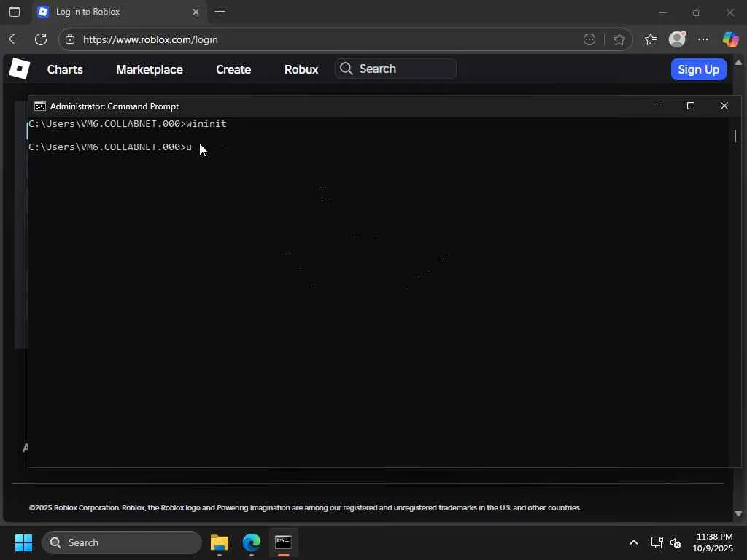This screenshot has width=747, height=560.
Task: Open the Charts page
Action: [x=65, y=69]
